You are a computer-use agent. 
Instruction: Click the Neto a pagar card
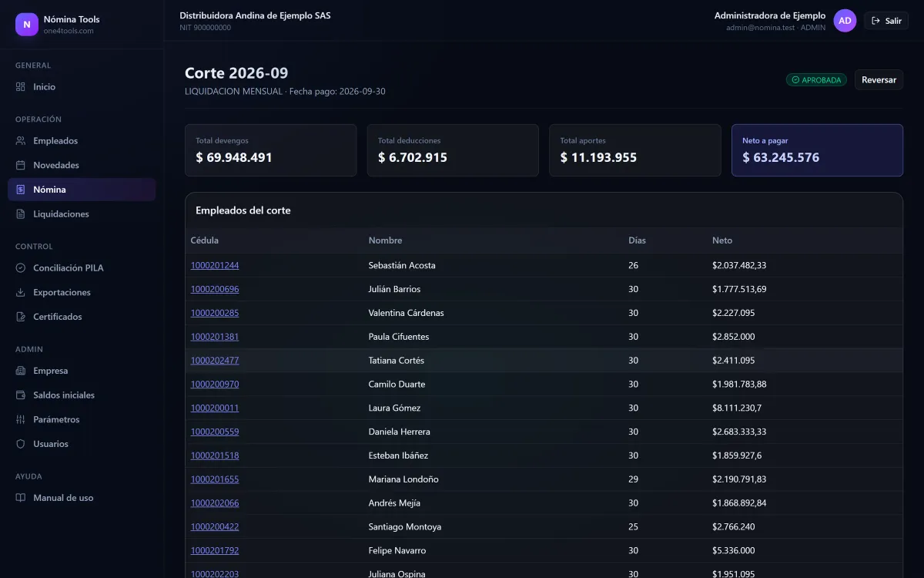tap(817, 150)
